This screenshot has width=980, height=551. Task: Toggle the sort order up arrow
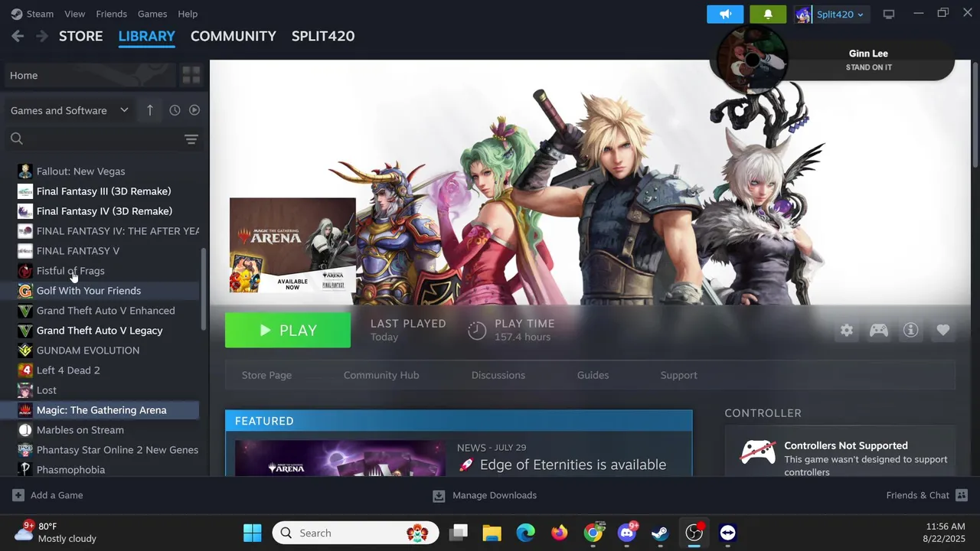[x=149, y=110]
